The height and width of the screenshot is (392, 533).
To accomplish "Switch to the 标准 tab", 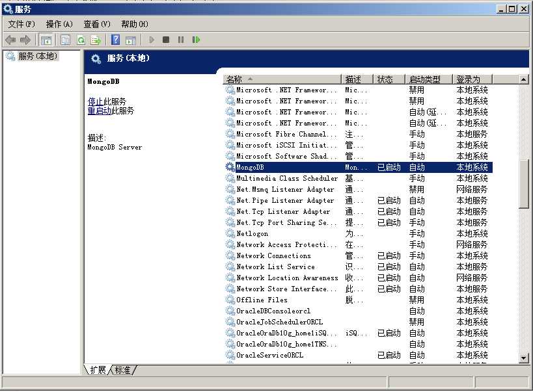I will (x=123, y=370).
